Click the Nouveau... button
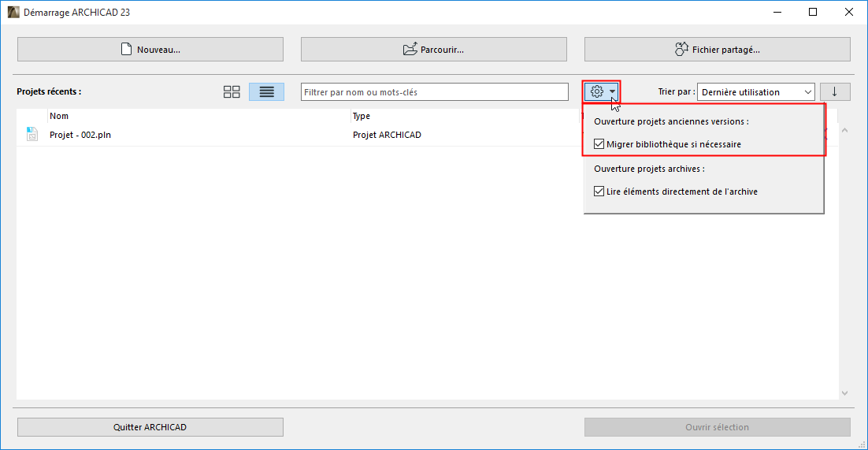868x450 pixels. [150, 50]
